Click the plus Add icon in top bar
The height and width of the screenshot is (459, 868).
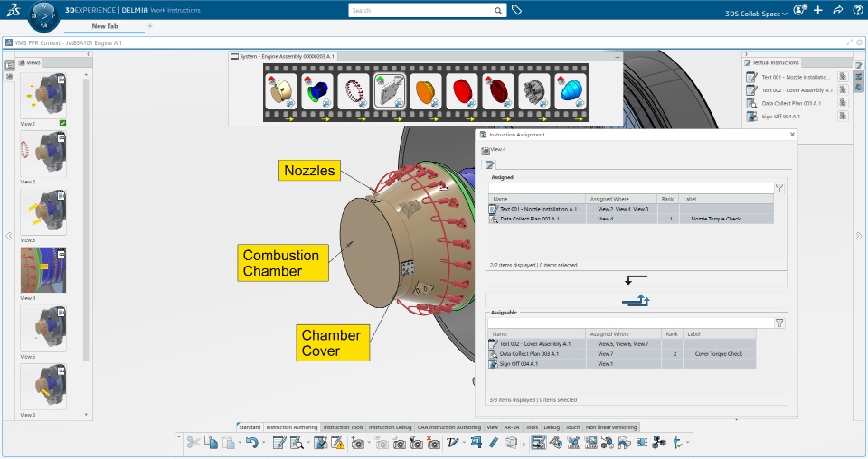click(x=818, y=10)
